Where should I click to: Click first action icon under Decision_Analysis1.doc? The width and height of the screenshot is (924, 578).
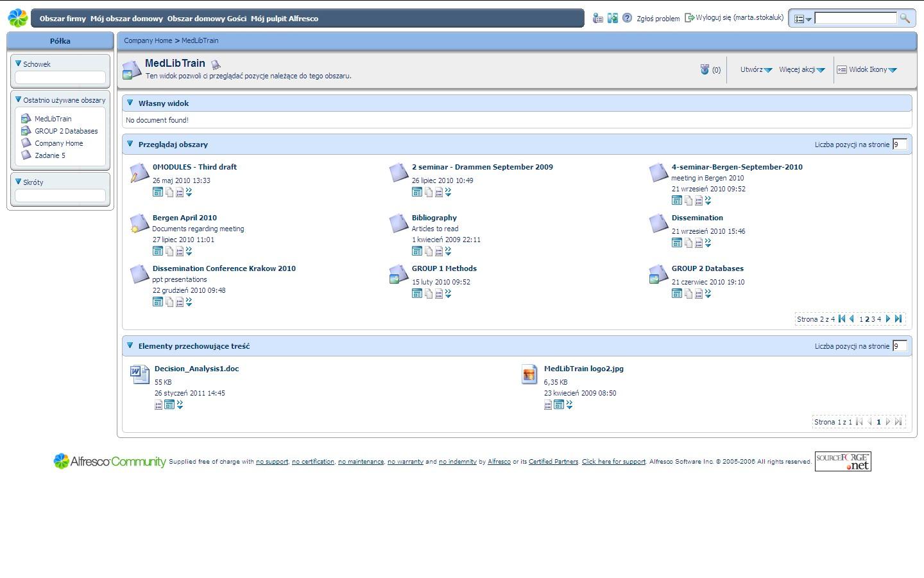158,405
